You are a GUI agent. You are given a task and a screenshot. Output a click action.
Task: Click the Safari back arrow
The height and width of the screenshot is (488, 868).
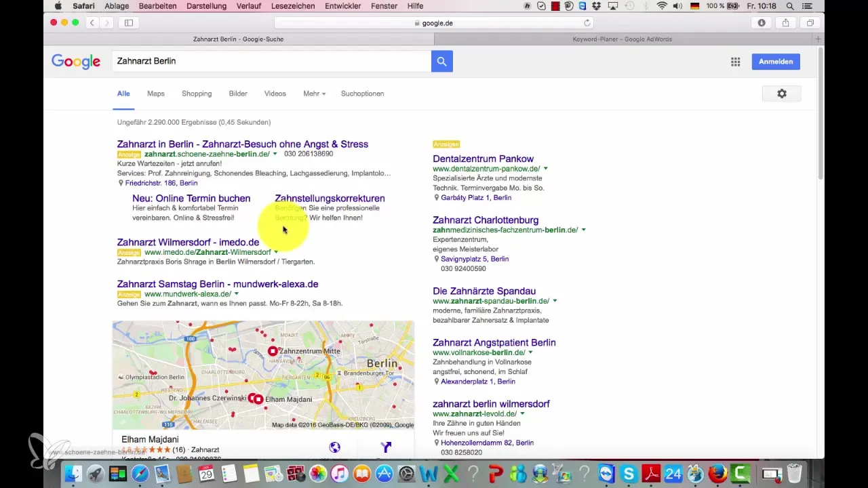coord(92,22)
